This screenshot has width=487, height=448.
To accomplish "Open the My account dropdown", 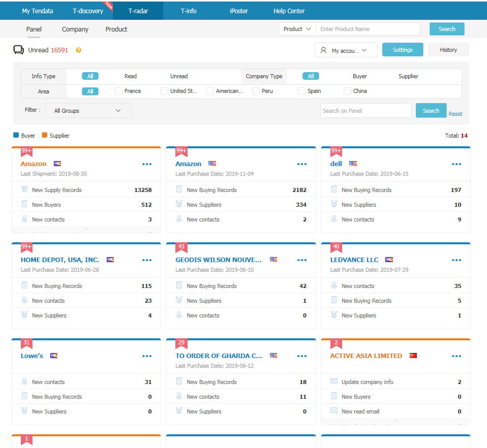I will tap(346, 50).
